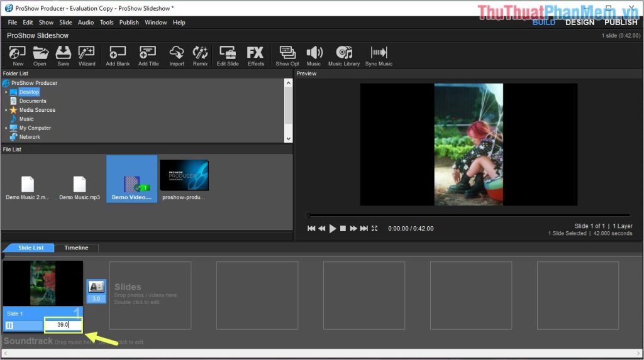Stop the preview playback
Screen dimensions: 644x360
click(343, 229)
